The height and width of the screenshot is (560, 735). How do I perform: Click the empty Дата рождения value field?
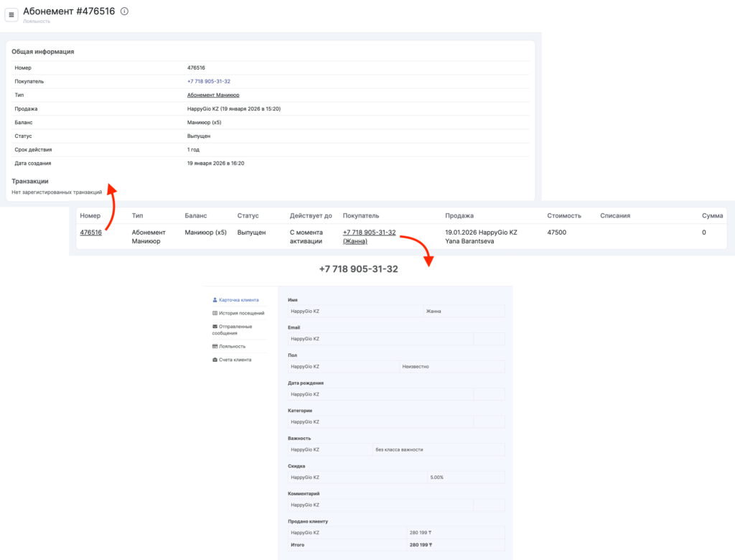(x=489, y=394)
